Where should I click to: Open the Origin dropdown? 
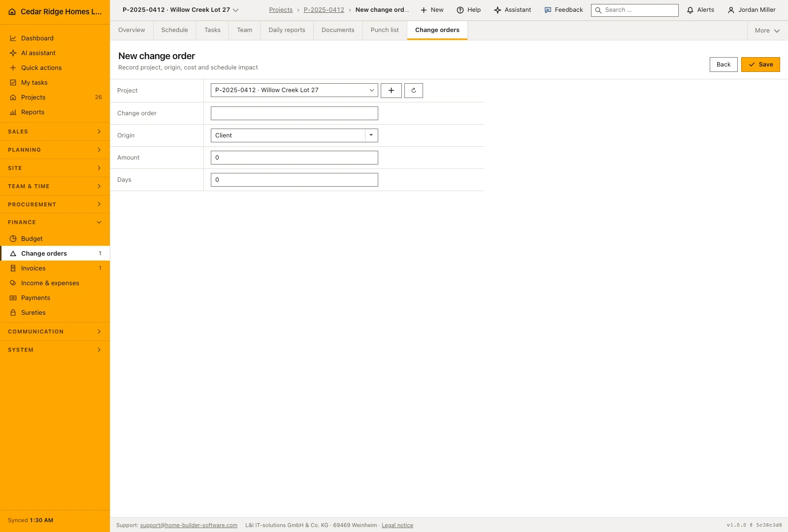[x=294, y=135]
